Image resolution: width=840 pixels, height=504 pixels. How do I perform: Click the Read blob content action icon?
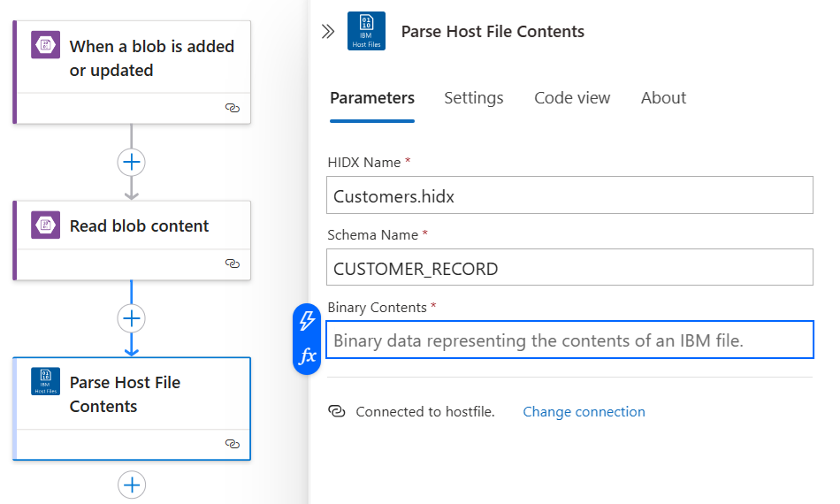pos(45,225)
